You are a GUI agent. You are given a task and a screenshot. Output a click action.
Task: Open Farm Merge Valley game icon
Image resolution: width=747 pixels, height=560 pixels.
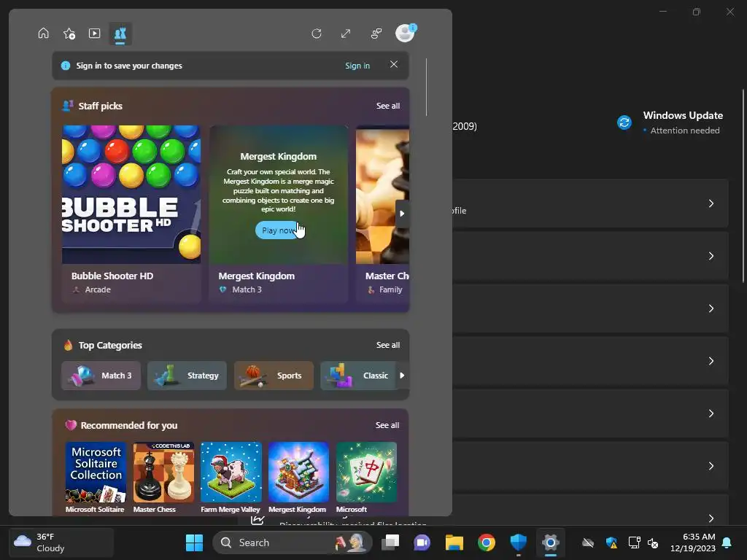tap(231, 472)
